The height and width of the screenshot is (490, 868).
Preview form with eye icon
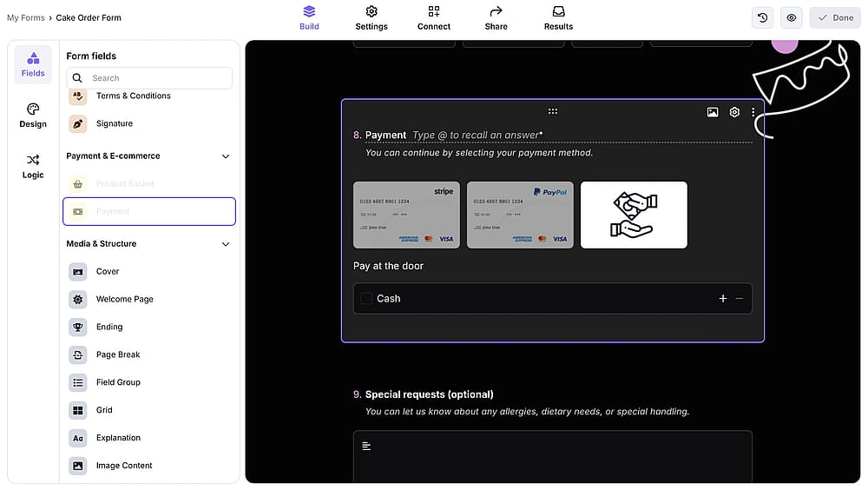[791, 17]
